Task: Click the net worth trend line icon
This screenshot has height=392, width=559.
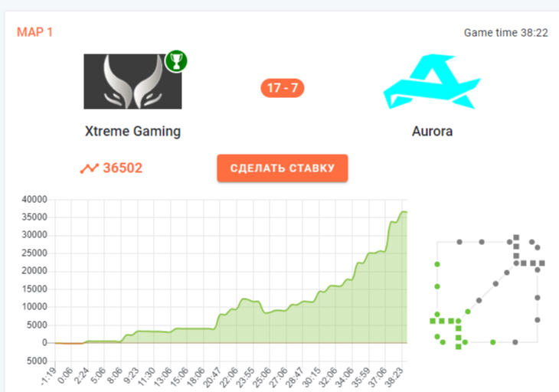Action: pyautogui.click(x=89, y=168)
